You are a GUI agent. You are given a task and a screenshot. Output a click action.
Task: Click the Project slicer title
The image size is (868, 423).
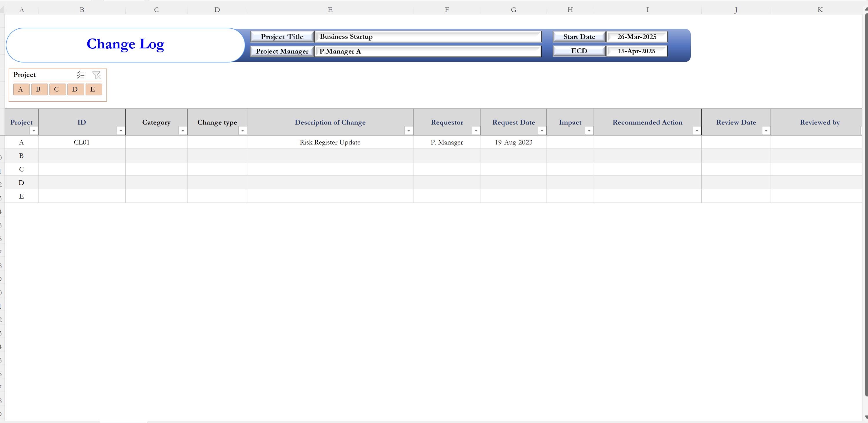tap(25, 75)
